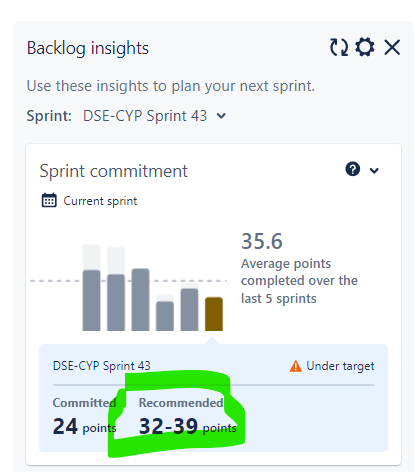Click the Recommended 32-39 points value
The width and height of the screenshot is (418, 472).
click(x=187, y=426)
